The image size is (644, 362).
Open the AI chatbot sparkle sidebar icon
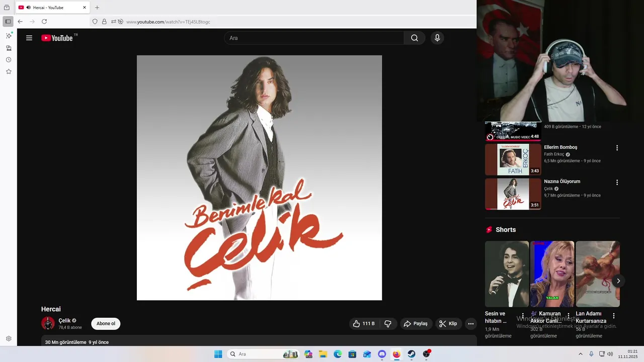(x=9, y=36)
